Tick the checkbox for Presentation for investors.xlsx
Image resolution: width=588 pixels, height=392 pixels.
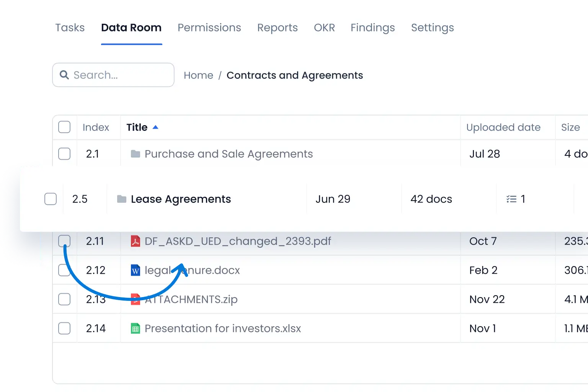point(64,328)
